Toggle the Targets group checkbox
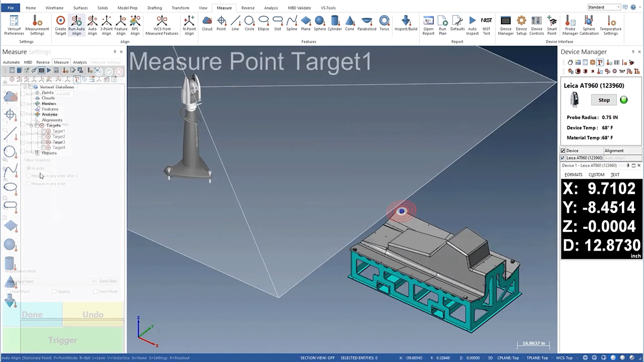 click(x=37, y=125)
